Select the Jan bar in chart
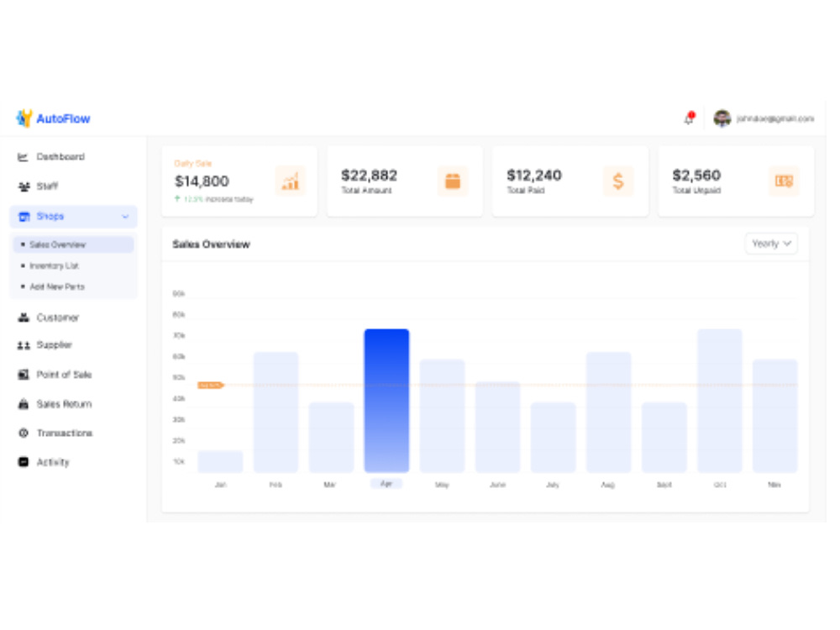The height and width of the screenshot is (630, 840). [220, 462]
